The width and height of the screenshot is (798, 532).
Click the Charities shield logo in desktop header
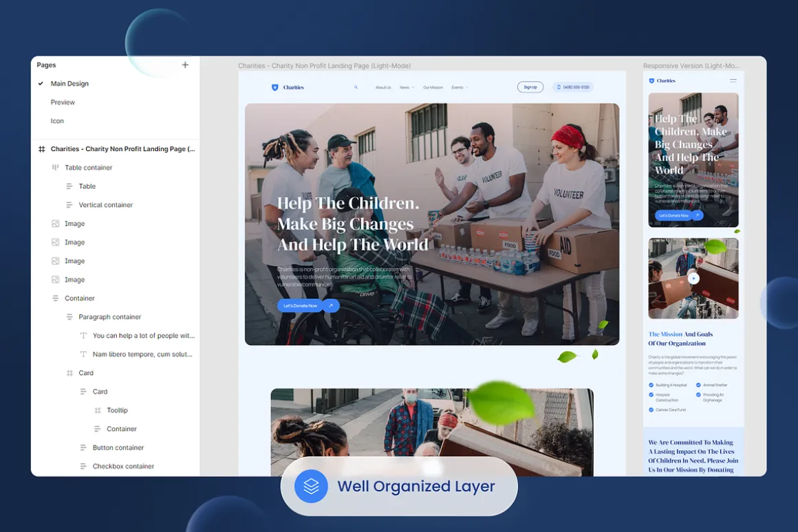click(x=274, y=87)
